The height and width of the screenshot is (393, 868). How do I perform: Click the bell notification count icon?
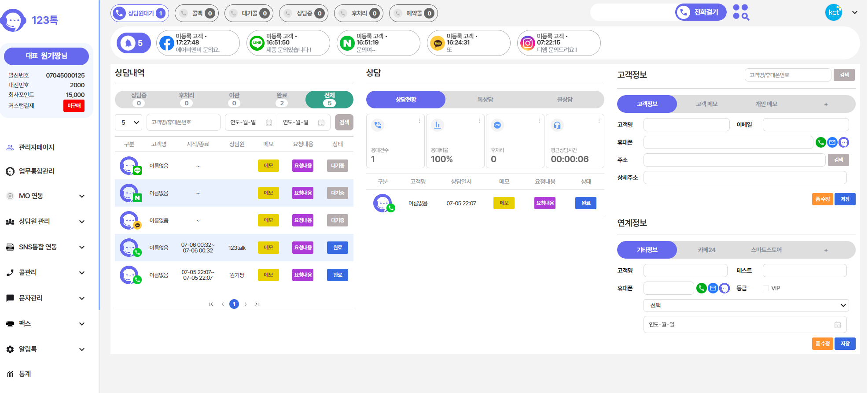point(133,43)
